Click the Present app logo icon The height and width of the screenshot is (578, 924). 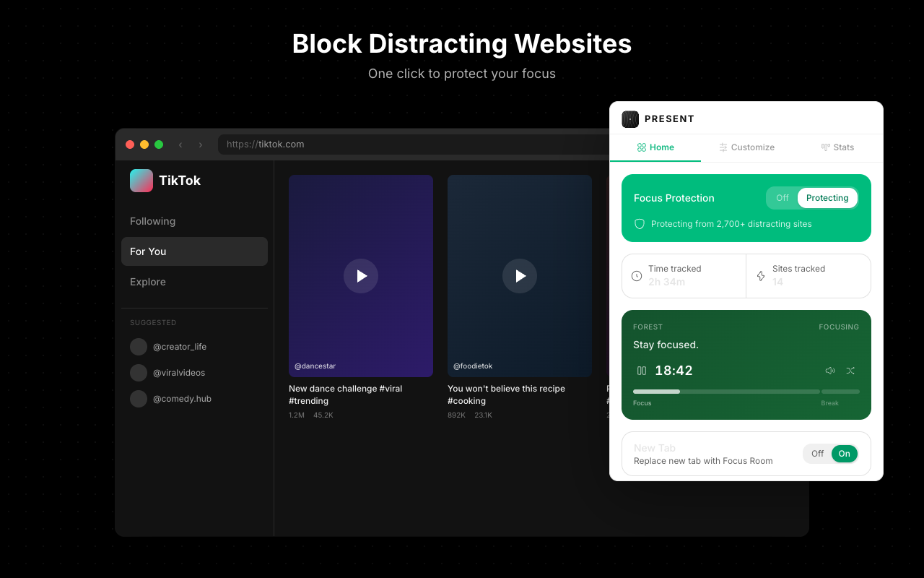(630, 119)
